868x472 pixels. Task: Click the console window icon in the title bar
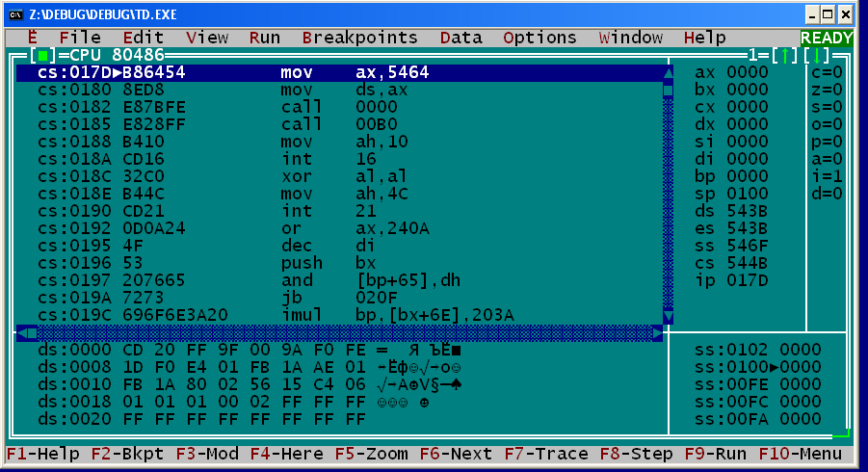[15, 14]
